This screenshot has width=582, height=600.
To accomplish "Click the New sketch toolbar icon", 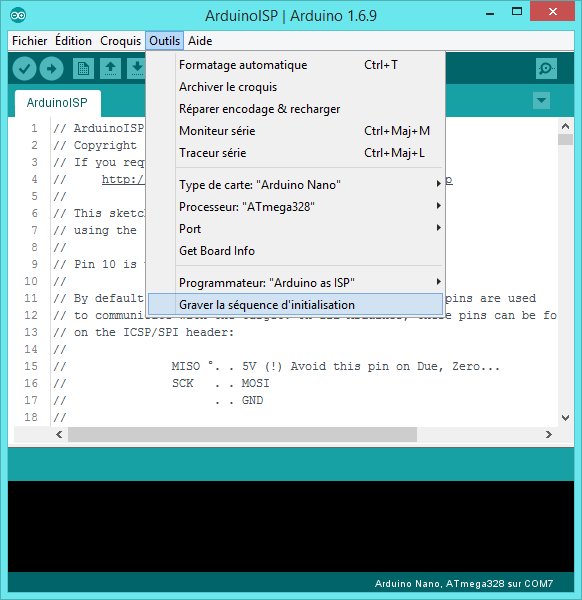I will point(83,69).
